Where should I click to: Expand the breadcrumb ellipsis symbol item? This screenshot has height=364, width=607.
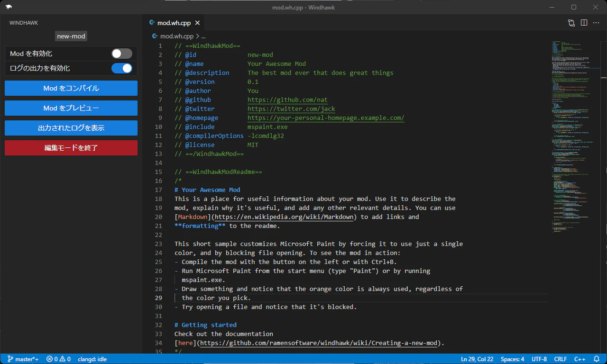tap(203, 36)
